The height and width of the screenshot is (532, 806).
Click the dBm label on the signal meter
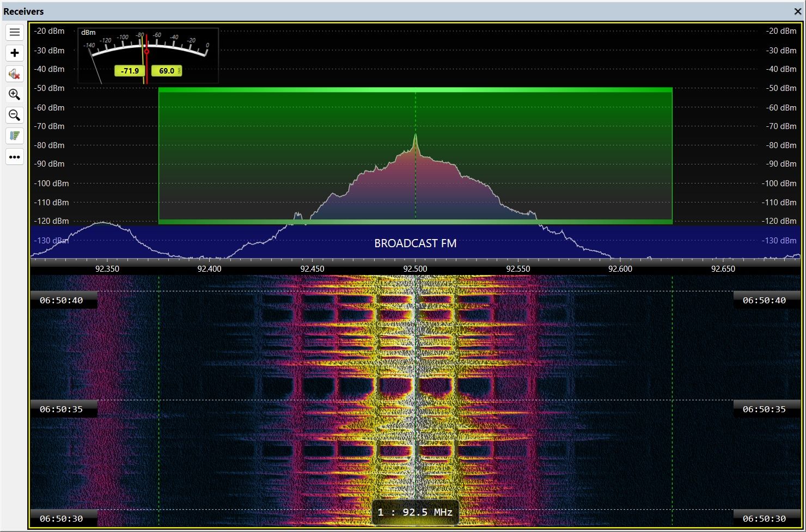coord(87,33)
